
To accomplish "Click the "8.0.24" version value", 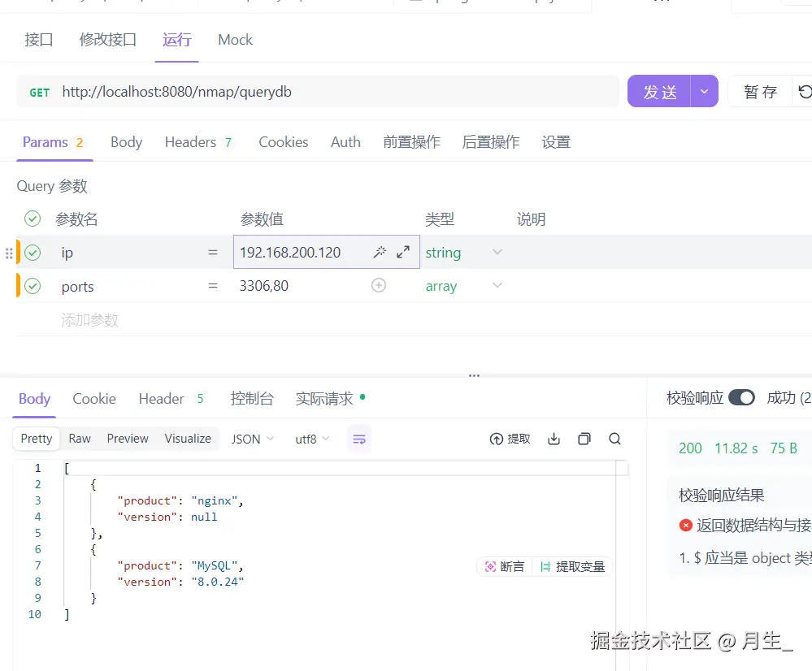I will (218, 582).
